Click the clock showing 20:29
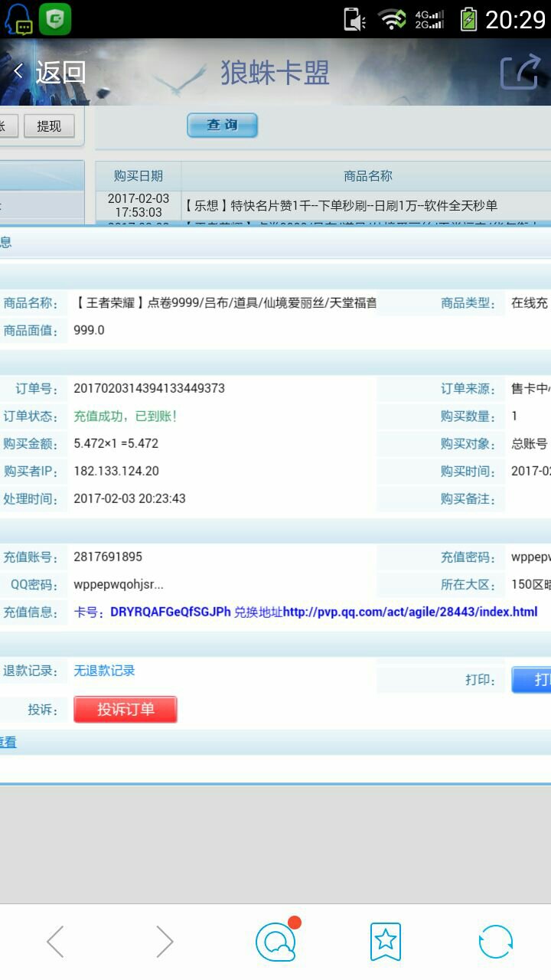Image resolution: width=551 pixels, height=980 pixels. tap(515, 19)
